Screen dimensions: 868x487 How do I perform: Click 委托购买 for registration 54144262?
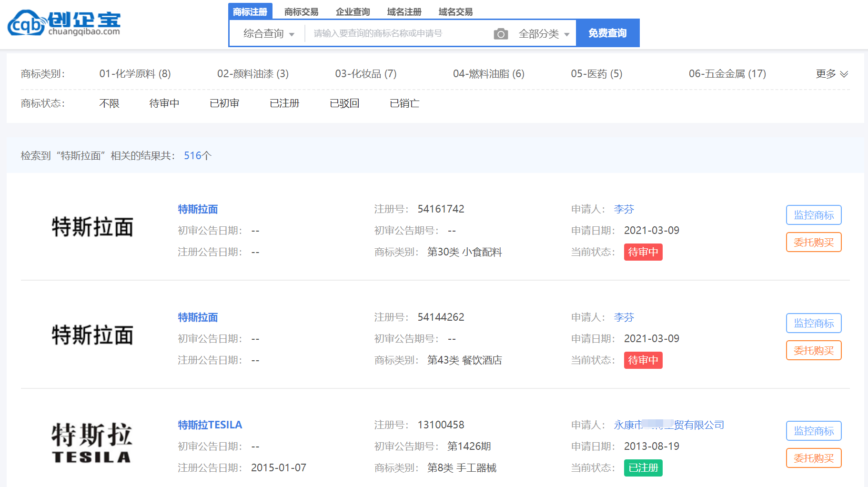click(813, 350)
